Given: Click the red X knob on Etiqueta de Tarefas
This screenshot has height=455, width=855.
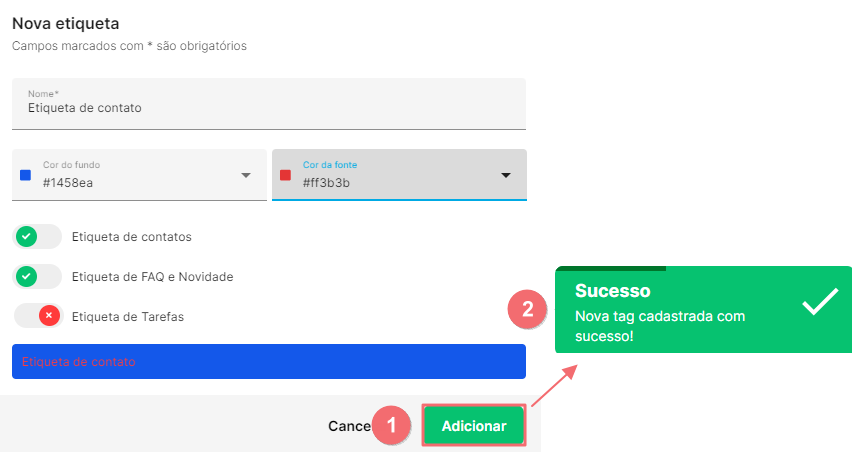Looking at the screenshot, I should 49,315.
